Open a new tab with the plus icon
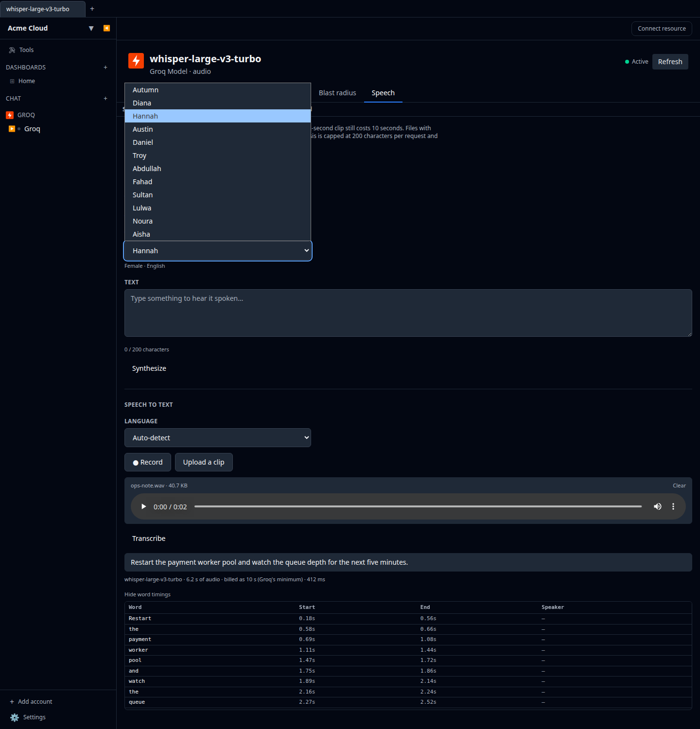 tap(92, 9)
